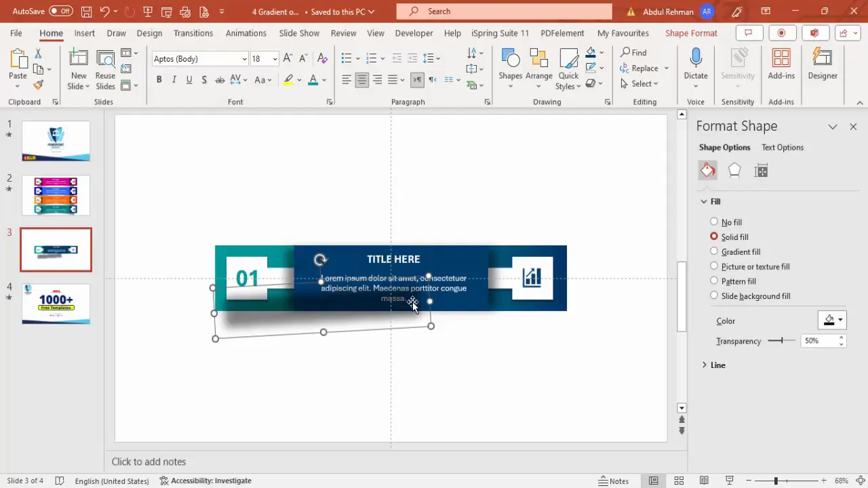Screen dimensions: 868x488
Task: Click the Format Painter brush icon
Action: click(38, 85)
